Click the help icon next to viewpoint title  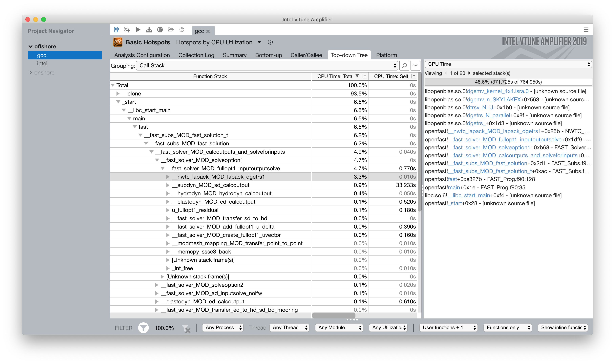(x=270, y=42)
